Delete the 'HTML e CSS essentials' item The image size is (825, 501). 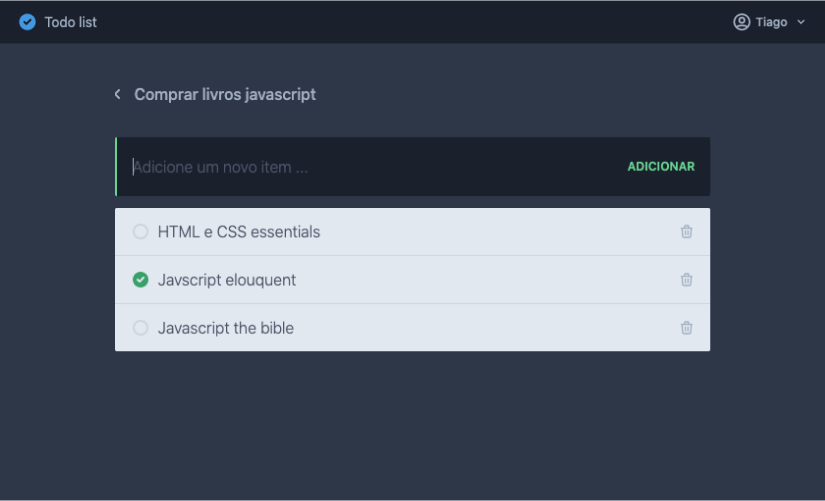pyautogui.click(x=686, y=232)
